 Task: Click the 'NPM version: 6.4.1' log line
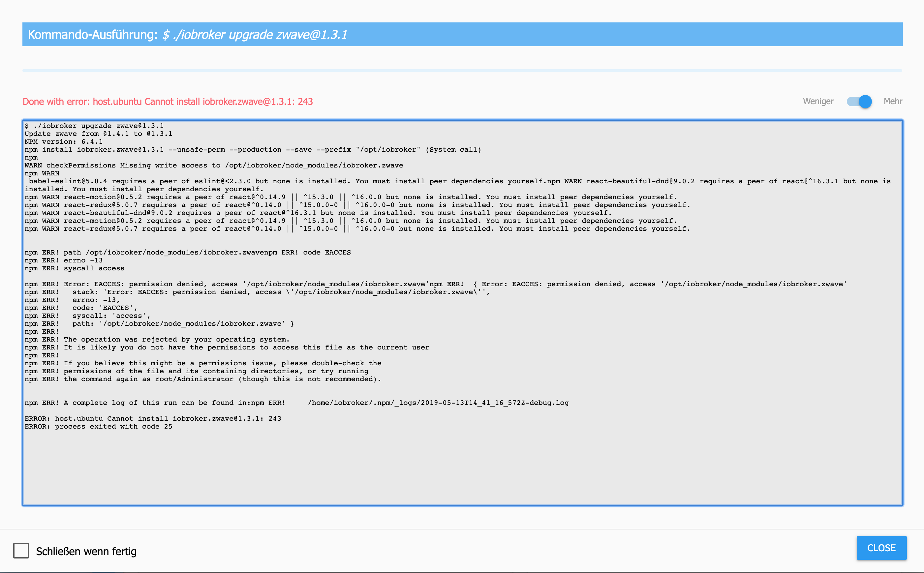[x=63, y=142]
